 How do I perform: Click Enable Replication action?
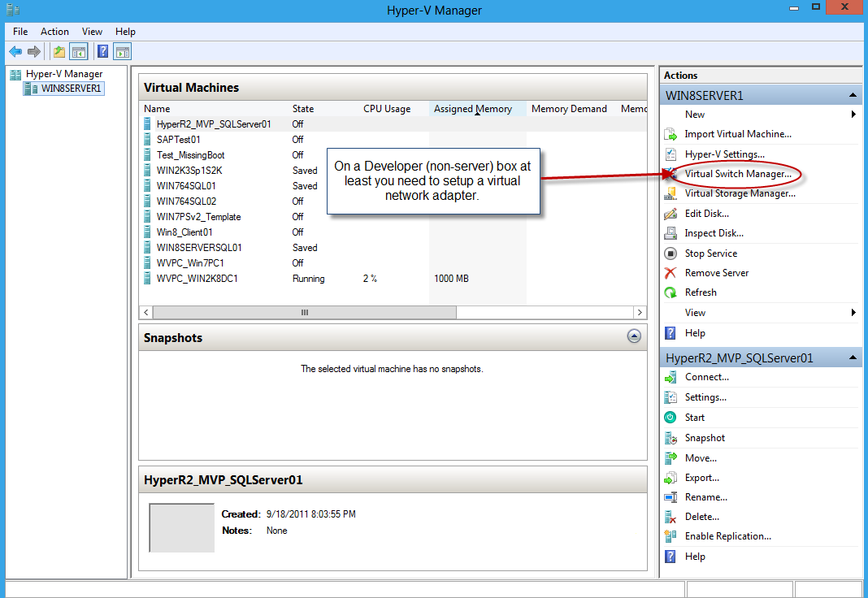point(728,536)
